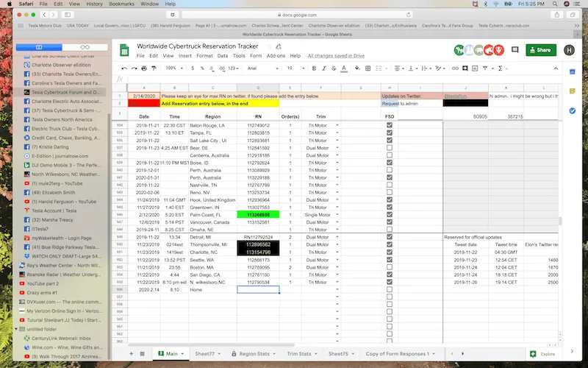The image size is (588, 368).
Task: Click the Safari share icon
Action: [557, 15]
